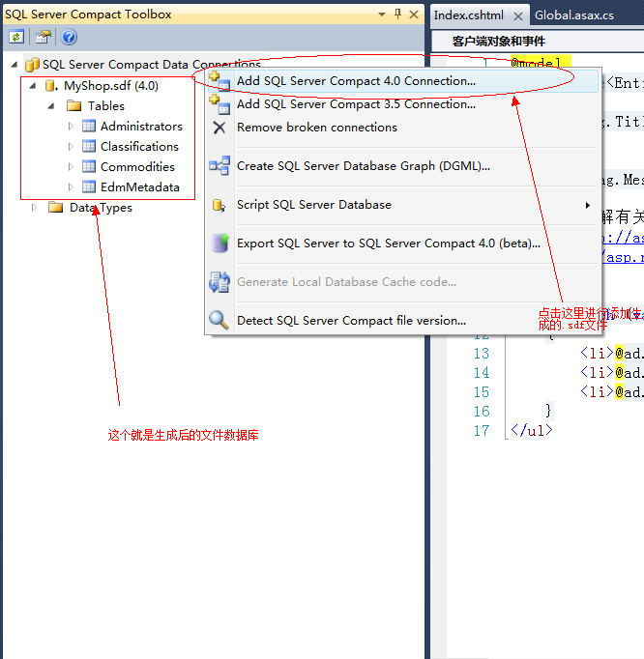The width and height of the screenshot is (644, 659).
Task: Click the pin icon on Toolbox title bar
Action: coord(397,14)
